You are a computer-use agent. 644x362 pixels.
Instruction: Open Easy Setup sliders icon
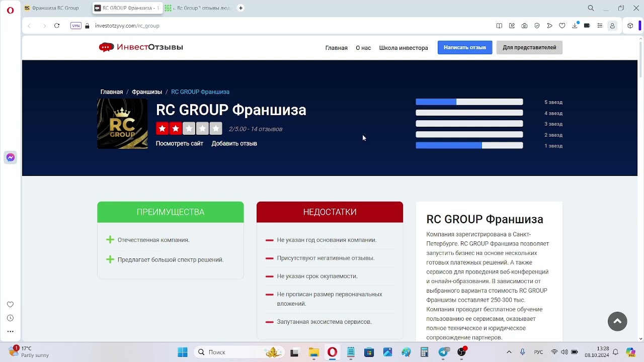(600, 26)
